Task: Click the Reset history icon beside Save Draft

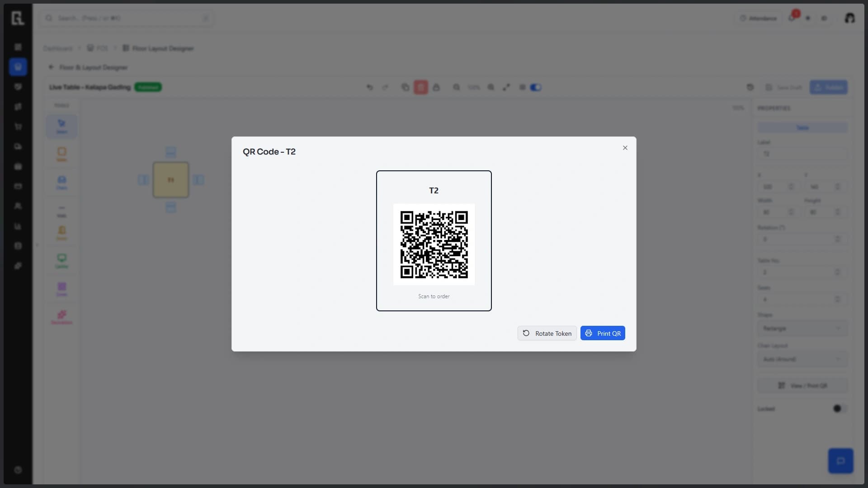Action: click(750, 87)
